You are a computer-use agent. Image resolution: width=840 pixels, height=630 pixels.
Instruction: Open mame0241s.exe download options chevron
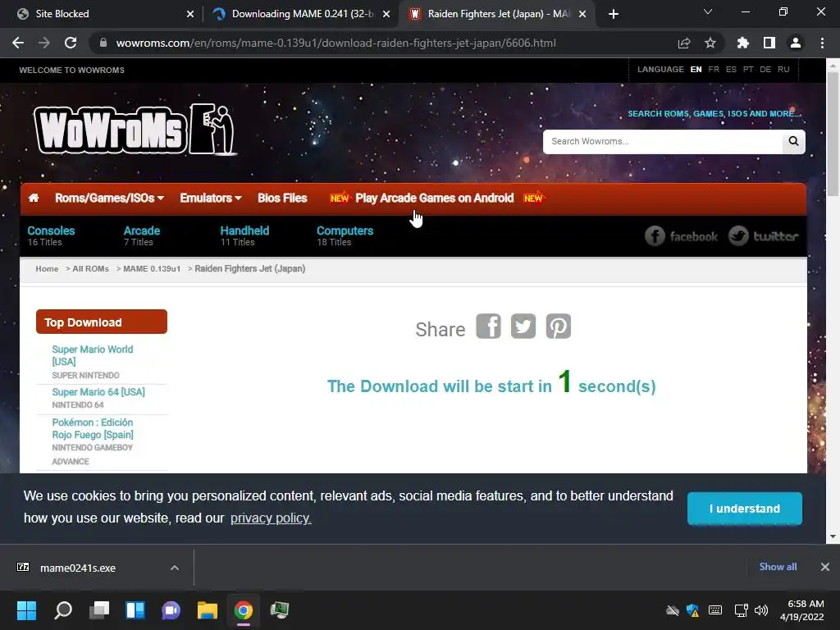175,568
